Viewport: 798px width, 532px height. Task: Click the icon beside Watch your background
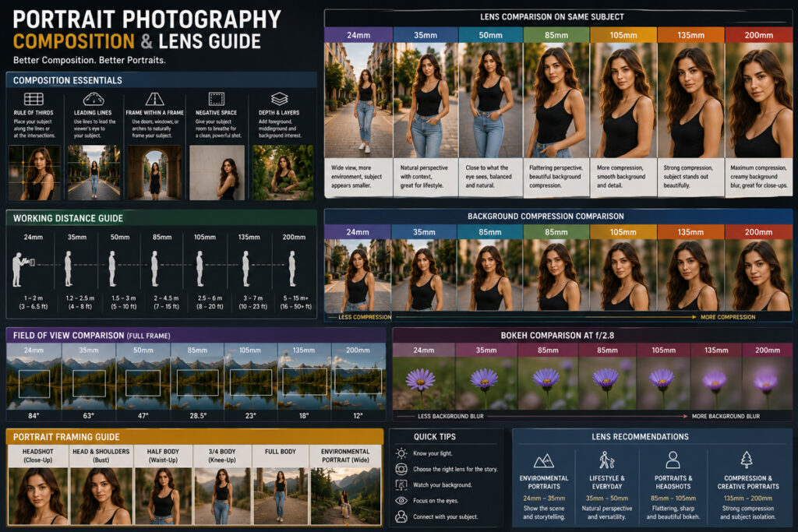click(401, 484)
